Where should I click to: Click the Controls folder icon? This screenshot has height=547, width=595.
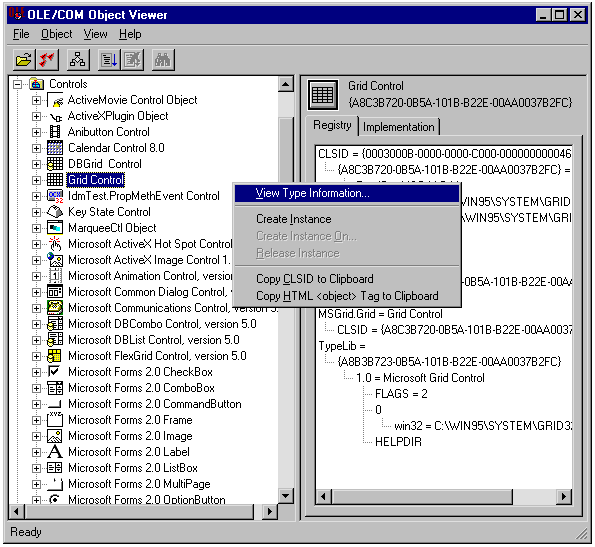(36, 84)
